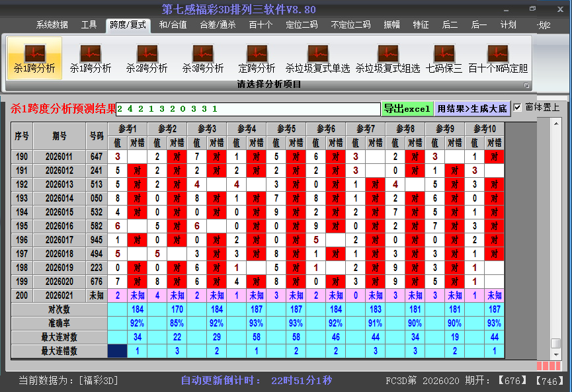The width and height of the screenshot is (572, 392).
Task: Launch the 定跨分析 tool
Action: click(x=257, y=58)
